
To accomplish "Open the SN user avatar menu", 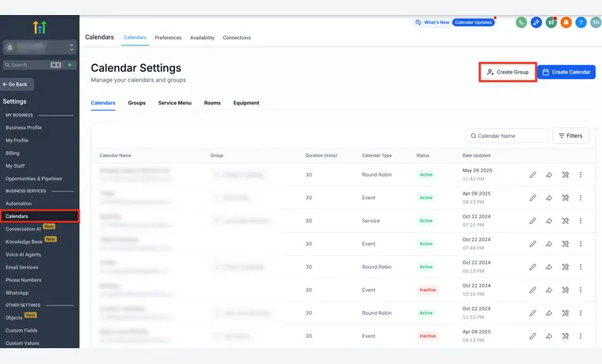I will pyautogui.click(x=596, y=23).
